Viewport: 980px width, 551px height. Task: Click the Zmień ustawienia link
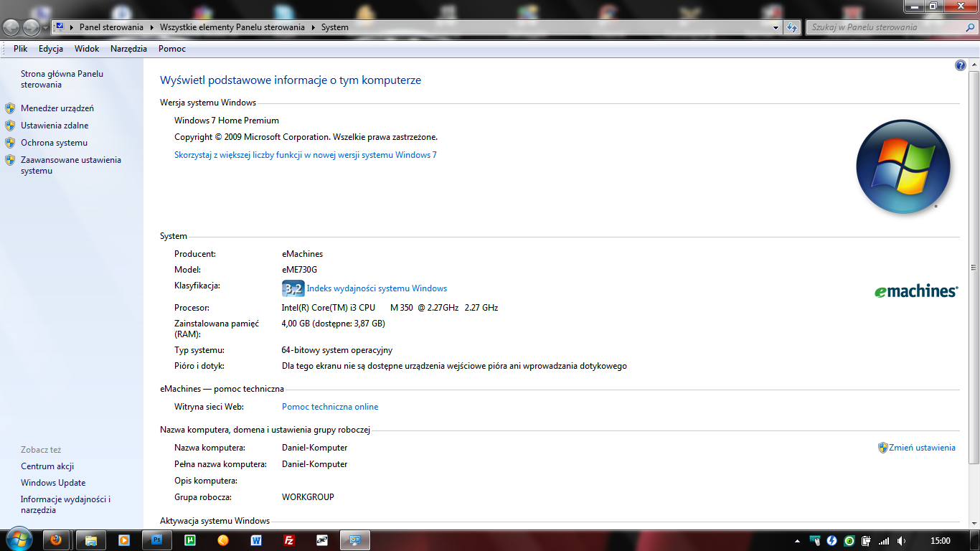tap(922, 448)
